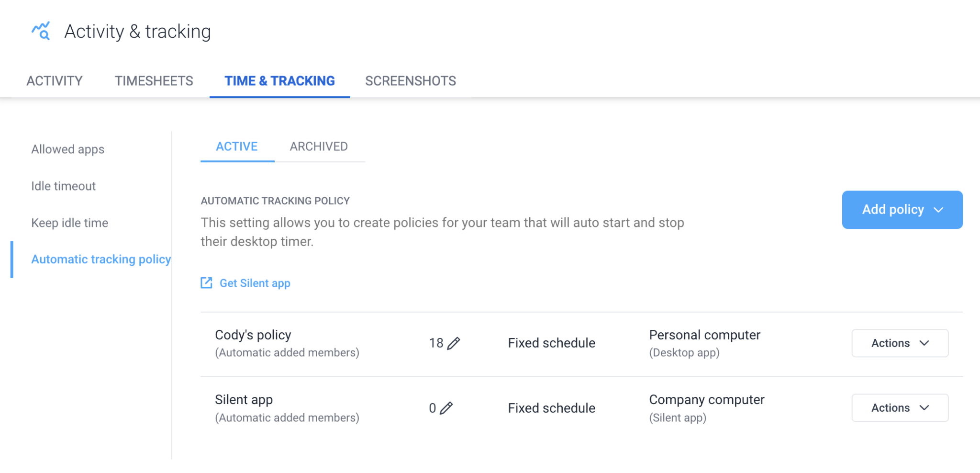Expand the Add policy dropdown
Screen dimensions: 980x473
click(902, 210)
